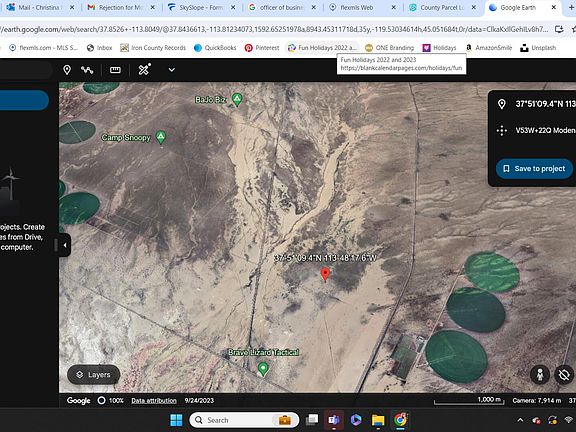Open a new browser tab
Viewport: 576px width, 432px height.
pyautogui.click(x=572, y=7)
